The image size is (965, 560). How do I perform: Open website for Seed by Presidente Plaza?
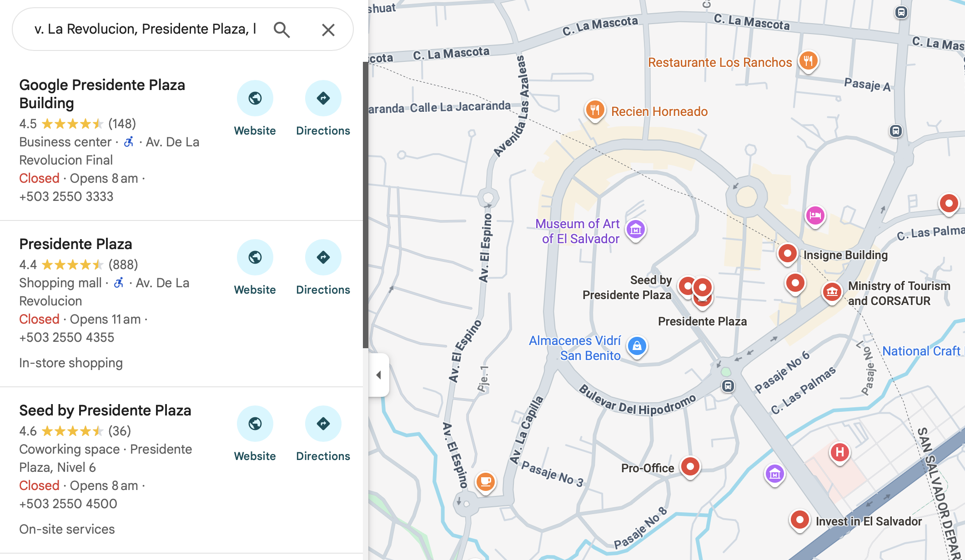[x=255, y=424]
